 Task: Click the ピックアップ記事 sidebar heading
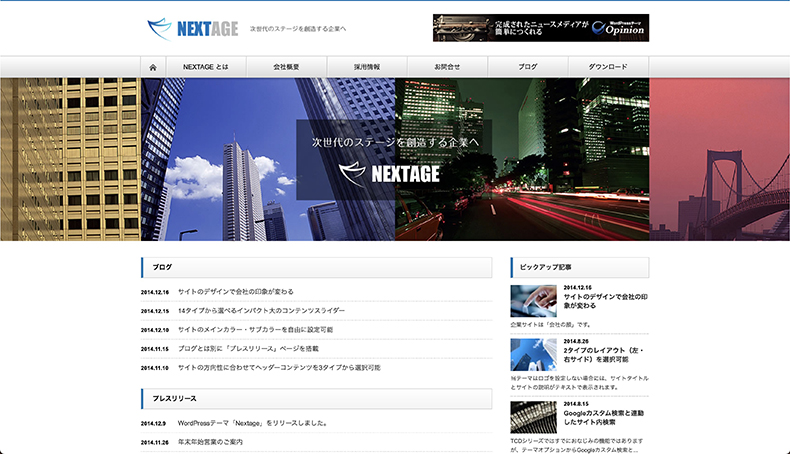coord(579,268)
